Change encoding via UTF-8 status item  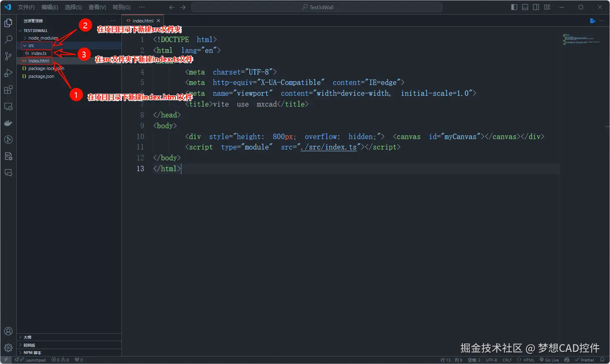(x=491, y=360)
